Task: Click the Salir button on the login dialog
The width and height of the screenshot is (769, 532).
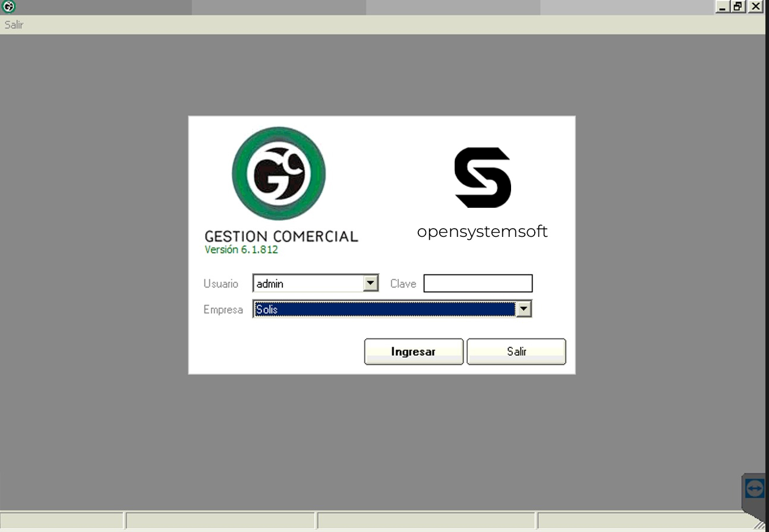Action: click(x=516, y=351)
